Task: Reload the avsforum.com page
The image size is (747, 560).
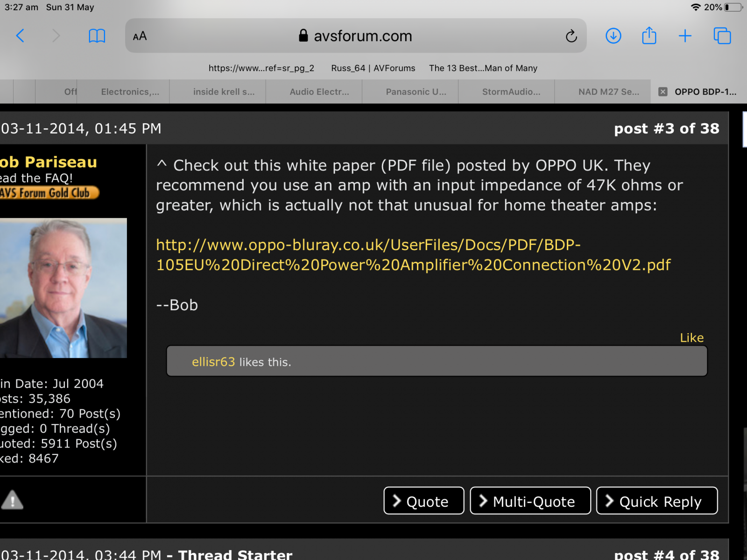Action: click(x=571, y=36)
